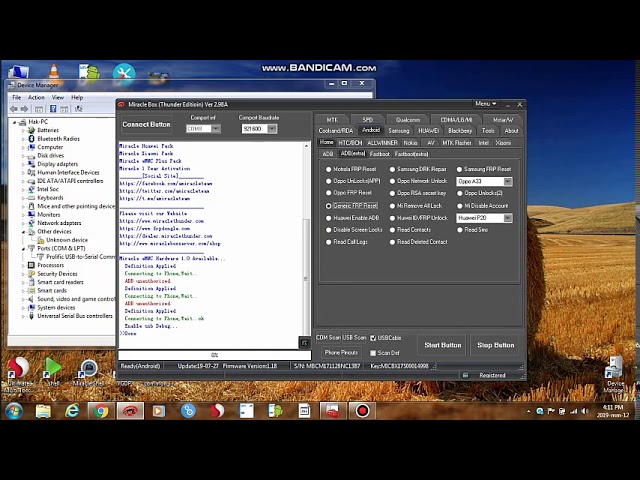Switch to Miracle Box taskbar icon
This screenshot has height=480, width=640.
(130, 411)
